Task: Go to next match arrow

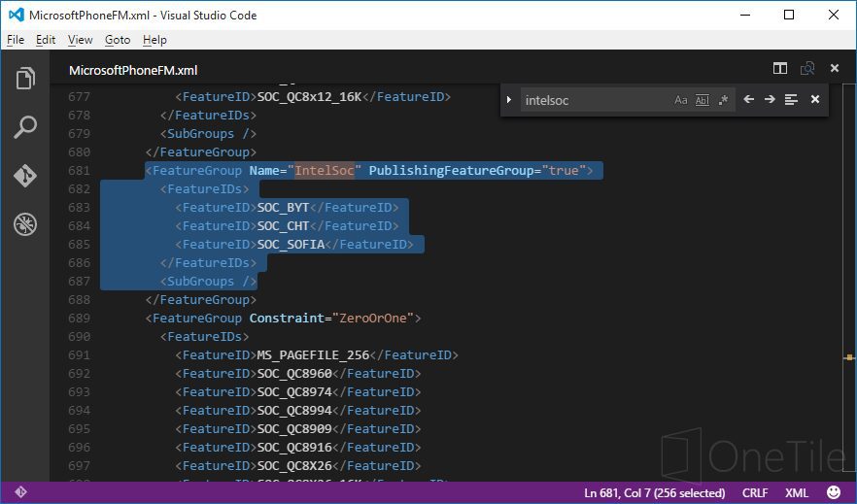Action: [770, 99]
